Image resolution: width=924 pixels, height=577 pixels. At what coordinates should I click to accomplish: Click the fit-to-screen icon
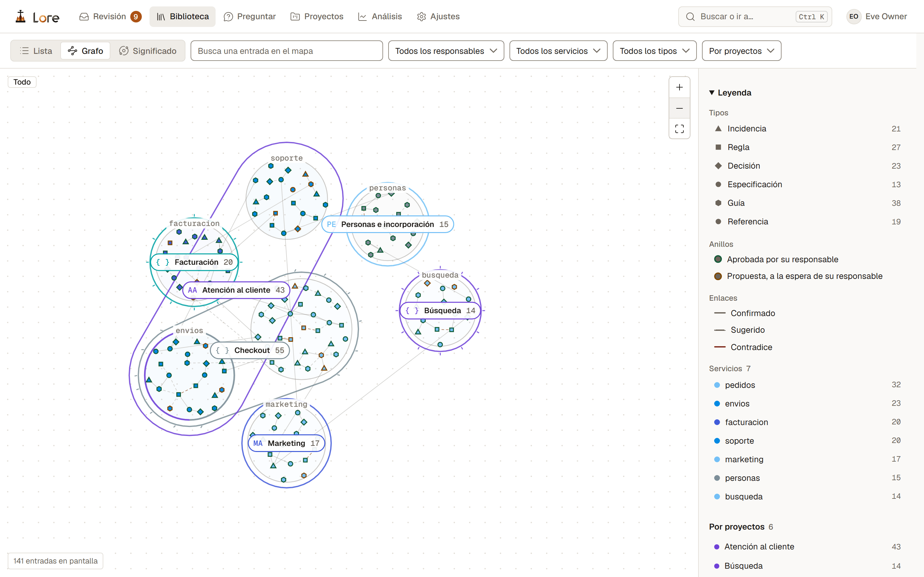pyautogui.click(x=679, y=129)
